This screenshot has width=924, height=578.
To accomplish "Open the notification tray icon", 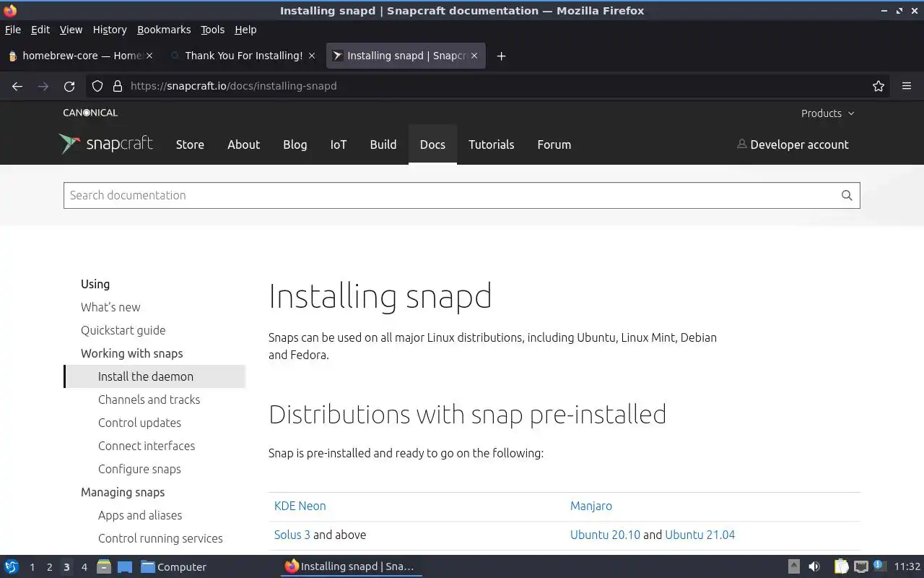I will (879, 566).
